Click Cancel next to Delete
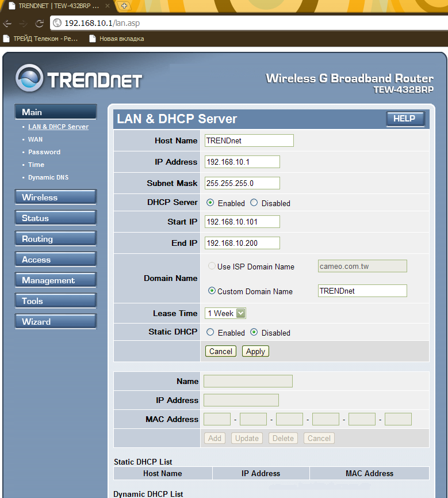Image resolution: width=448 pixels, height=498 pixels. click(319, 438)
